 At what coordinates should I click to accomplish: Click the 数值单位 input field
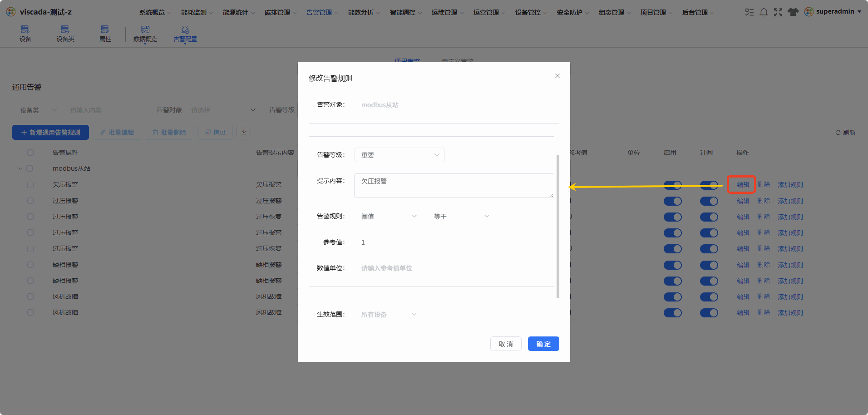[x=454, y=268]
